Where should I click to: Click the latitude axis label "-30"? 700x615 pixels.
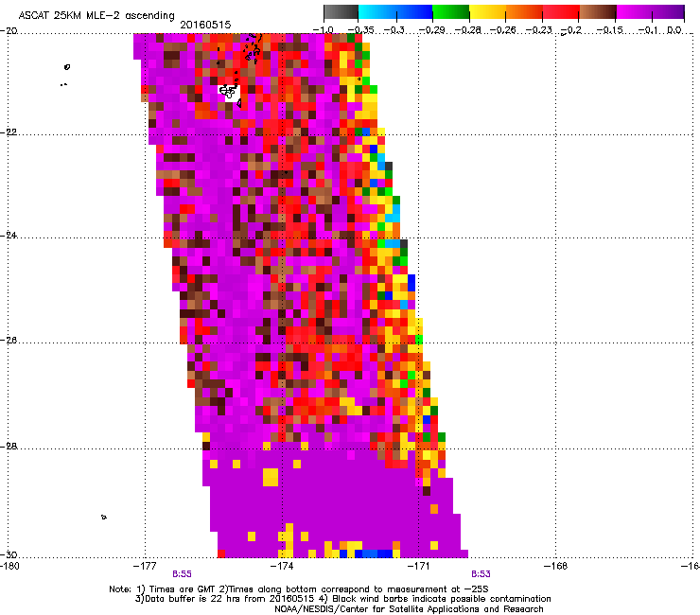tap(9, 554)
